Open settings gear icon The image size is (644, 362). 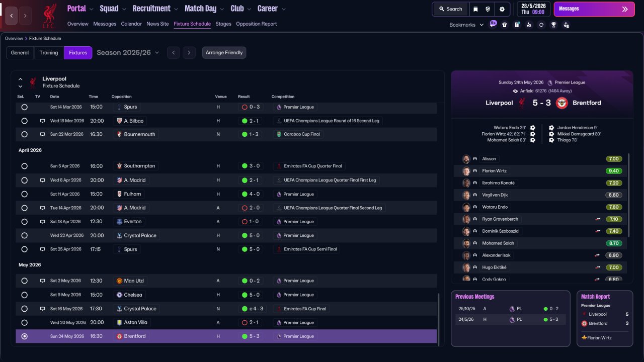tap(502, 9)
